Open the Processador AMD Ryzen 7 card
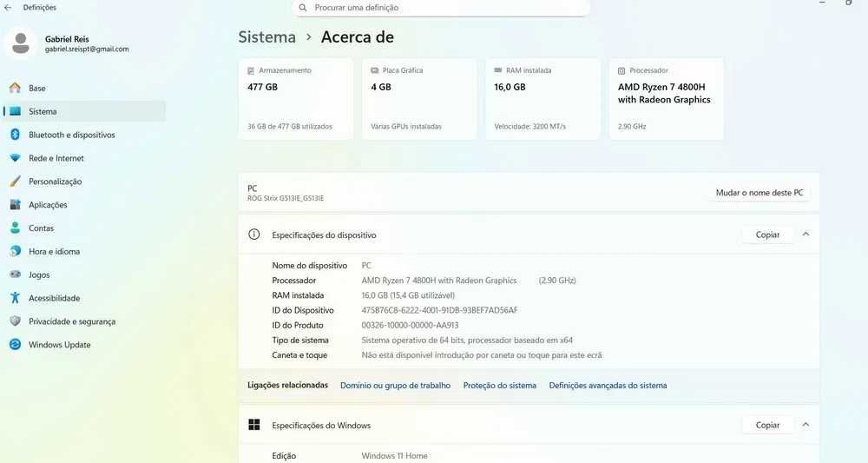The height and width of the screenshot is (463, 868). (667, 99)
